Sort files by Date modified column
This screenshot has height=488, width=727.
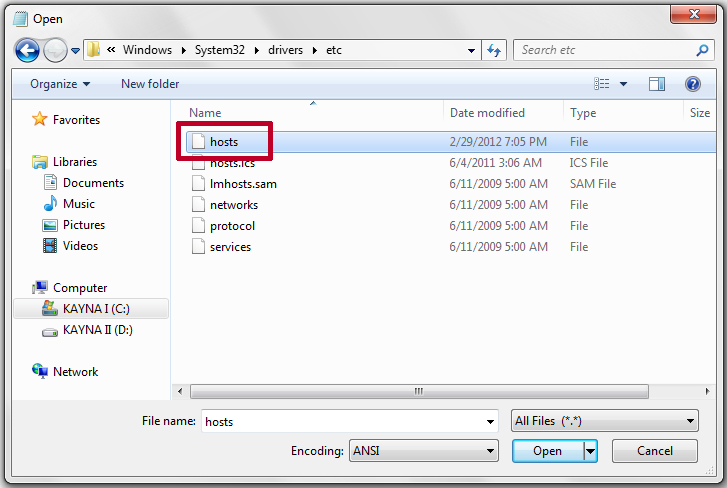pyautogui.click(x=487, y=113)
